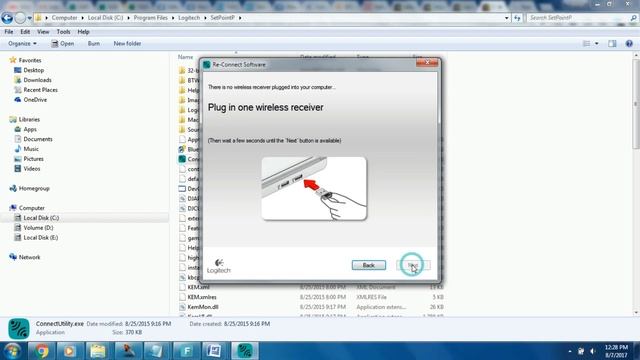
Task: Click Open in the Explorer toolbar
Action: pyautogui.click(x=63, y=43)
